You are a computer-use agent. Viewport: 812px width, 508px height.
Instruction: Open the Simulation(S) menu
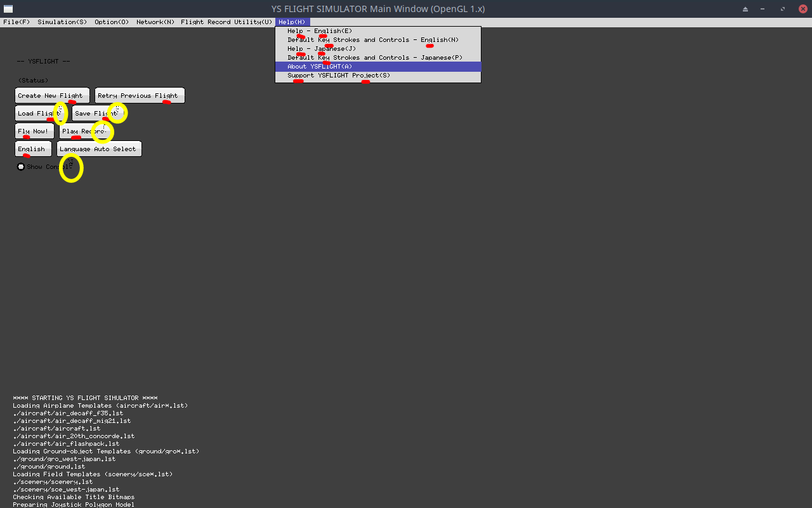click(x=62, y=22)
